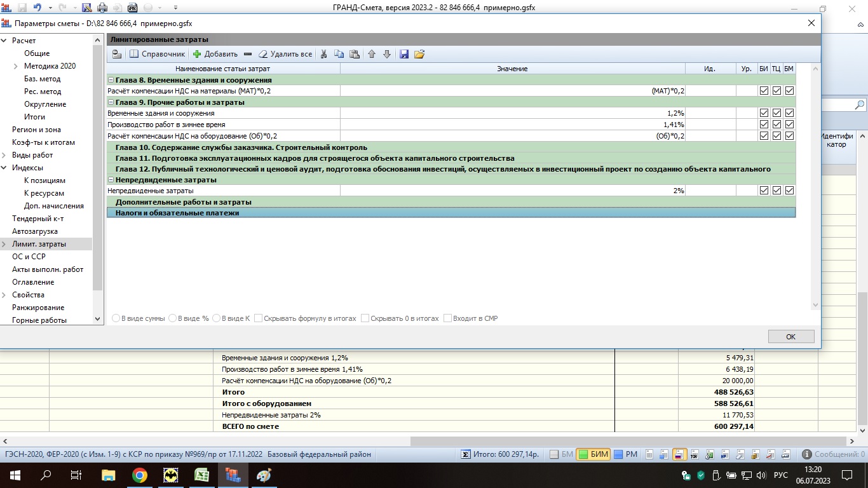The width and height of the screenshot is (868, 488).
Task: Click the Добавить button
Action: [215, 54]
